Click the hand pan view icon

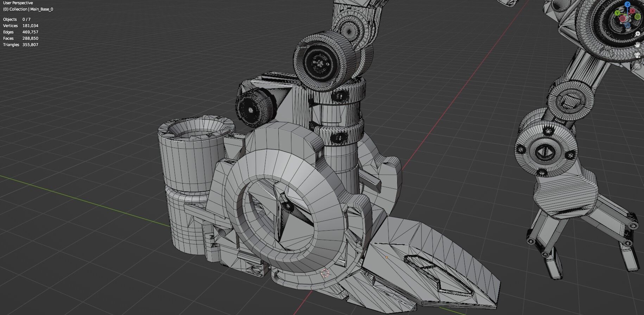point(638,45)
